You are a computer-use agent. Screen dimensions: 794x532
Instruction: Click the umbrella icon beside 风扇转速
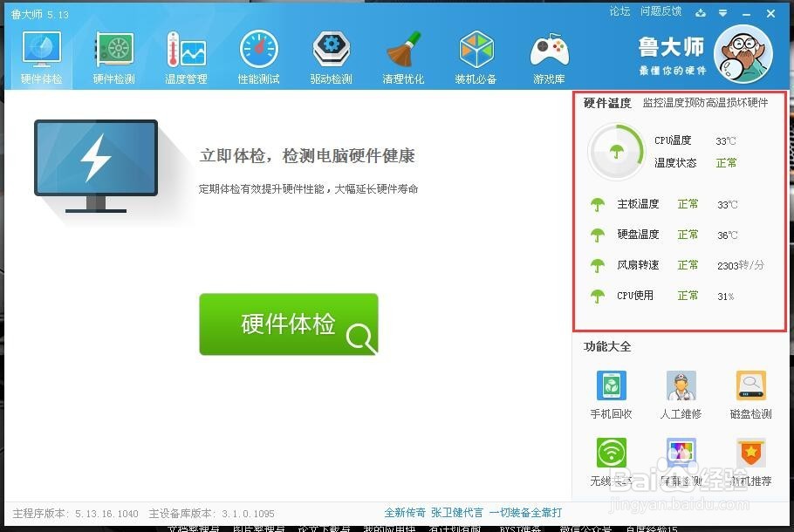pos(598,265)
